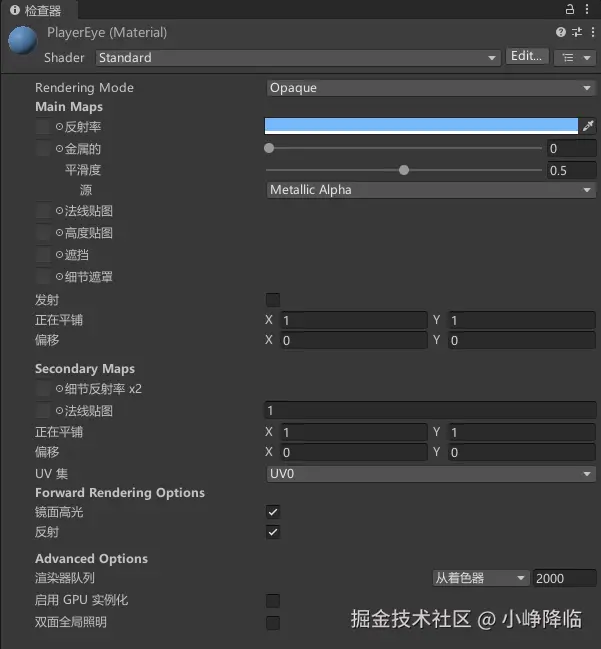This screenshot has width=601, height=649.
Task: Pick color with the eyedropper icon
Action: pyautogui.click(x=588, y=126)
